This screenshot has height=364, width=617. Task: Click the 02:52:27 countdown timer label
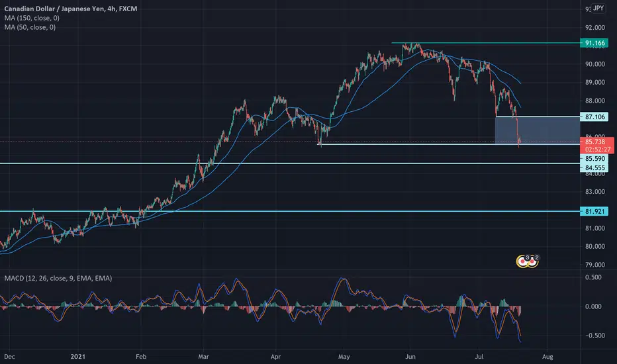(x=597, y=150)
